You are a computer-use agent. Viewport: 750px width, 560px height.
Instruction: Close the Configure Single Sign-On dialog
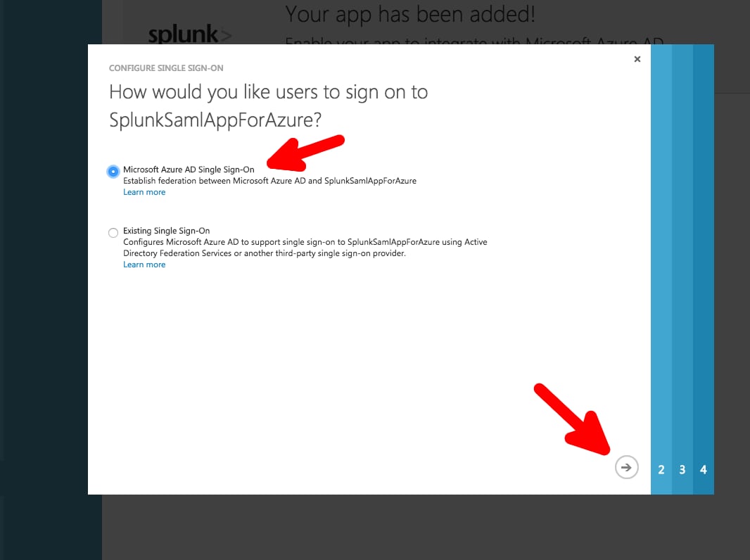637,59
